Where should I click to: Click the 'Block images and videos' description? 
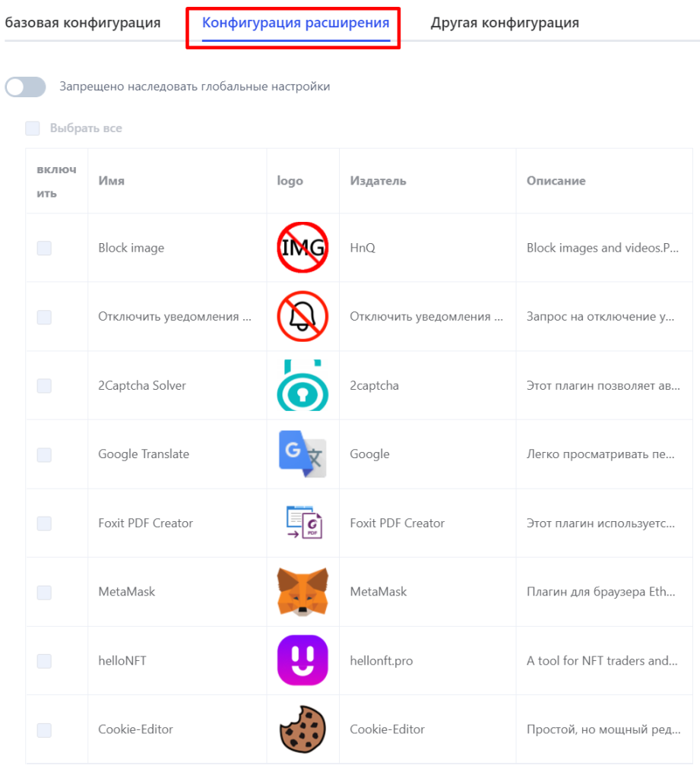603,248
